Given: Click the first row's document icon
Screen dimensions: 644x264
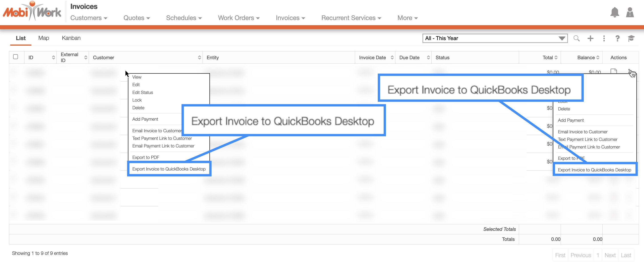Looking at the screenshot, I should [x=614, y=72].
